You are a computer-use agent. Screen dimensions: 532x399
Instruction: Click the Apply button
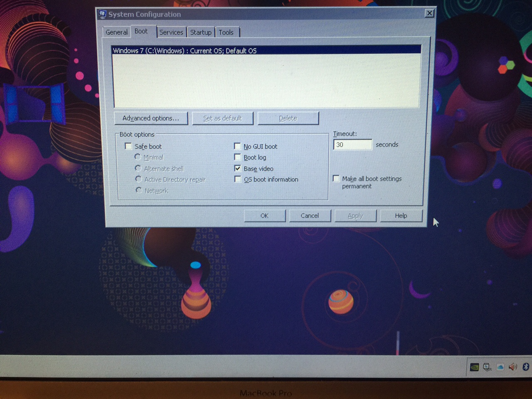(x=355, y=215)
